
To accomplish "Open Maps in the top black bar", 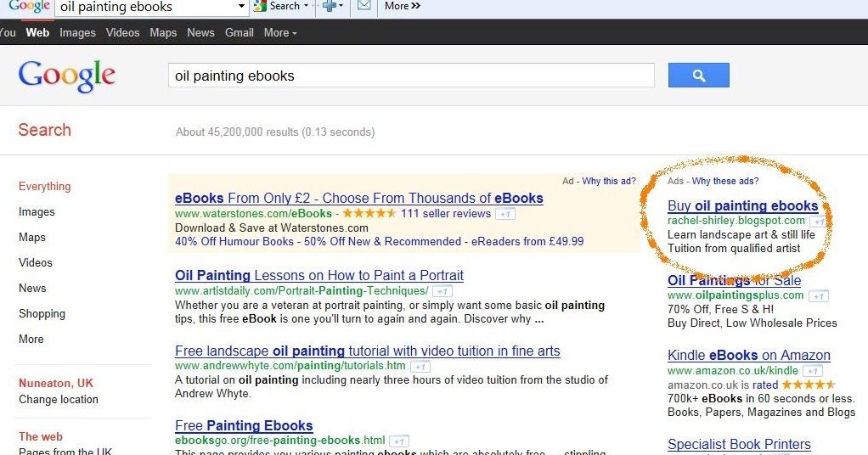I will (163, 32).
